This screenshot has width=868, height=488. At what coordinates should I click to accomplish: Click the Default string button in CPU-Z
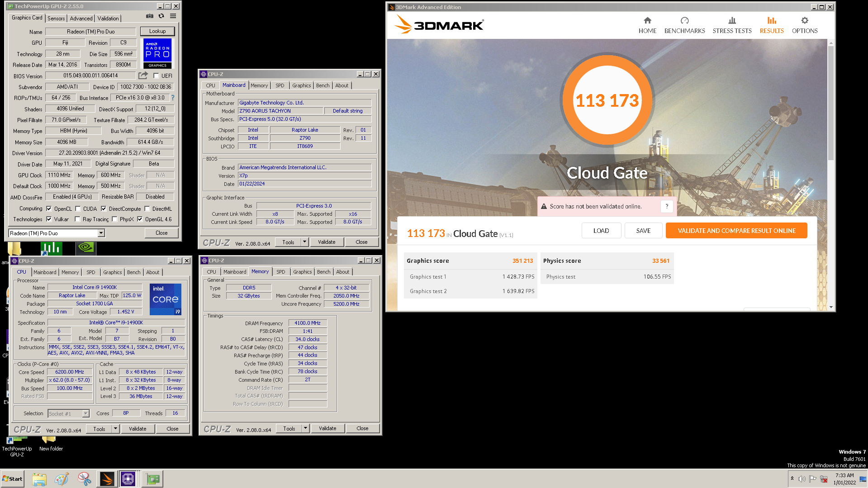pyautogui.click(x=348, y=111)
